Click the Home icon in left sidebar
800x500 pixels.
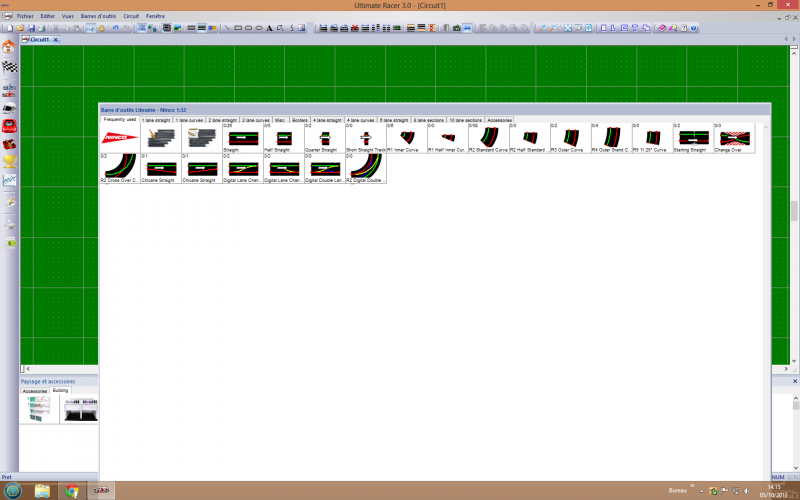pyautogui.click(x=9, y=46)
